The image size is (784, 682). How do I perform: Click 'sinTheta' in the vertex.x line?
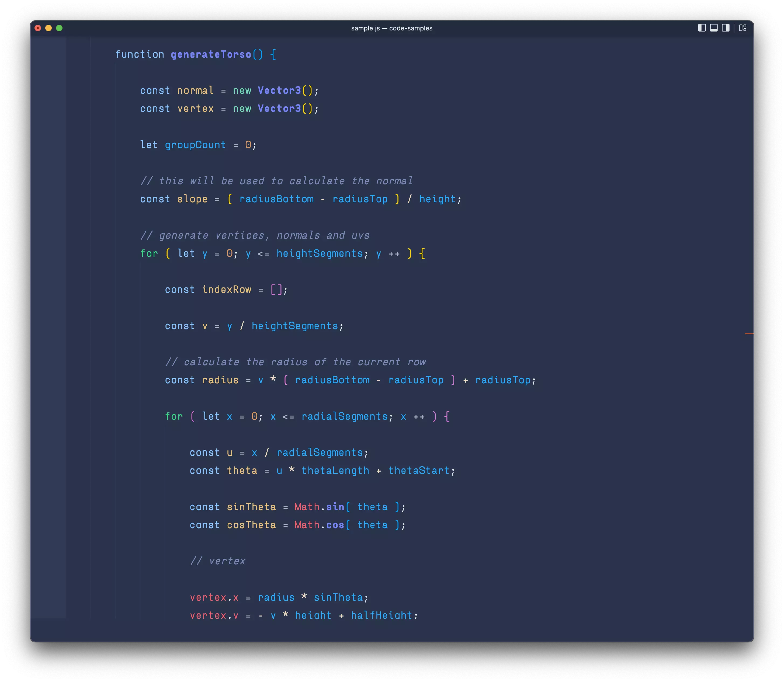[x=338, y=597]
